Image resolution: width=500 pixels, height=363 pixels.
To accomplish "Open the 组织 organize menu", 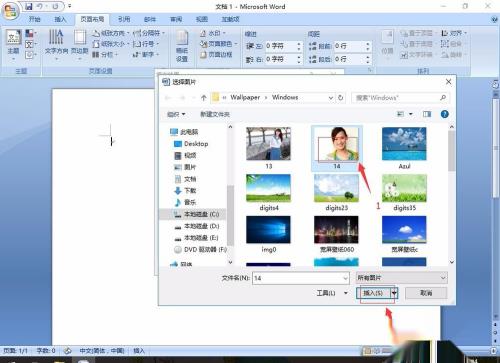I will [176, 114].
